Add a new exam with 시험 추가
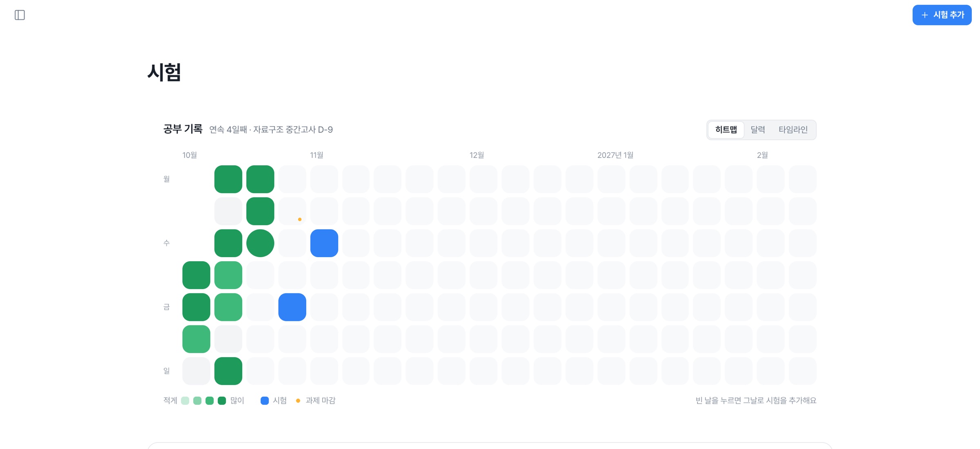 pos(942,15)
